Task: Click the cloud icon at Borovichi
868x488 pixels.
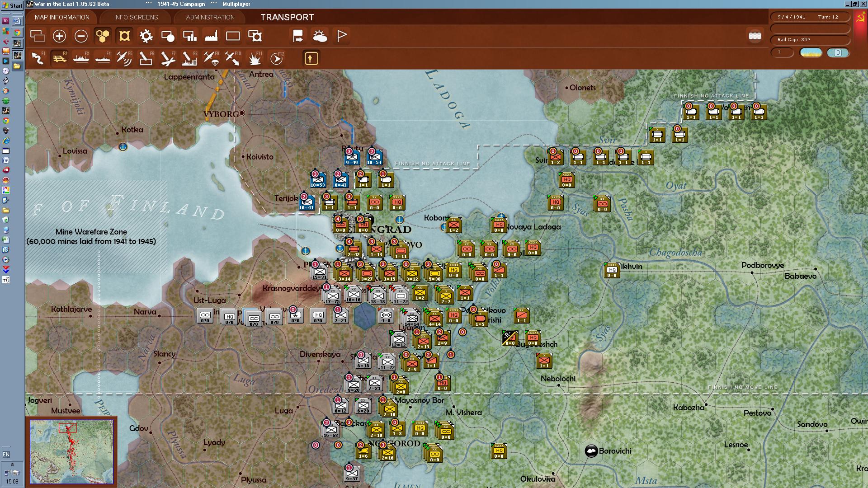Action: coord(591,450)
